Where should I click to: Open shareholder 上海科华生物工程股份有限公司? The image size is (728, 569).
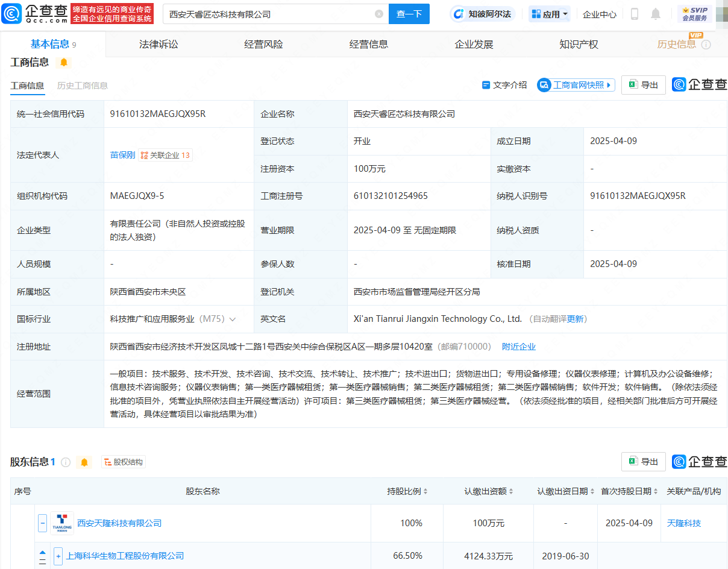coord(125,556)
